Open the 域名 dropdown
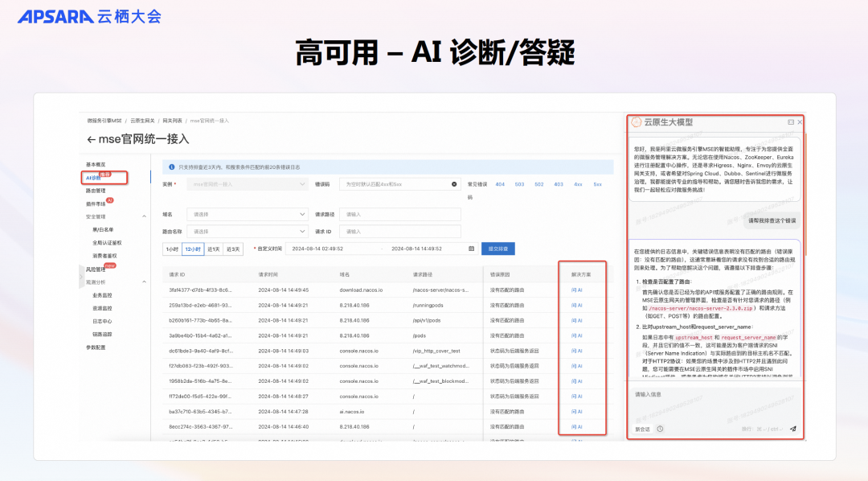This screenshot has width=868, height=481. [247, 215]
